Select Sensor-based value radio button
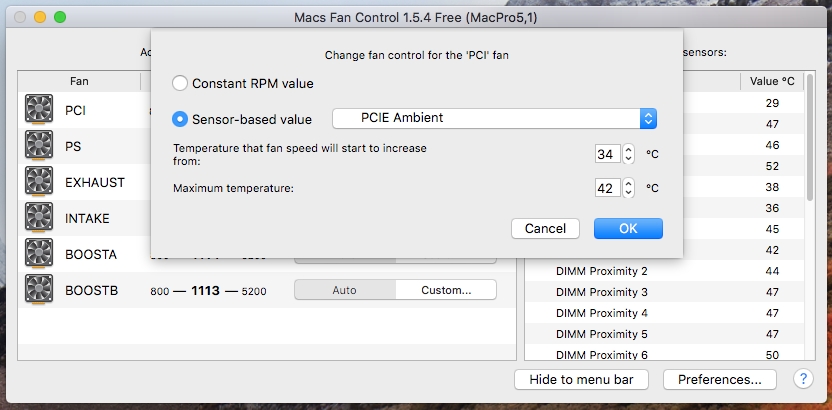The height and width of the screenshot is (410, 832). (x=180, y=119)
